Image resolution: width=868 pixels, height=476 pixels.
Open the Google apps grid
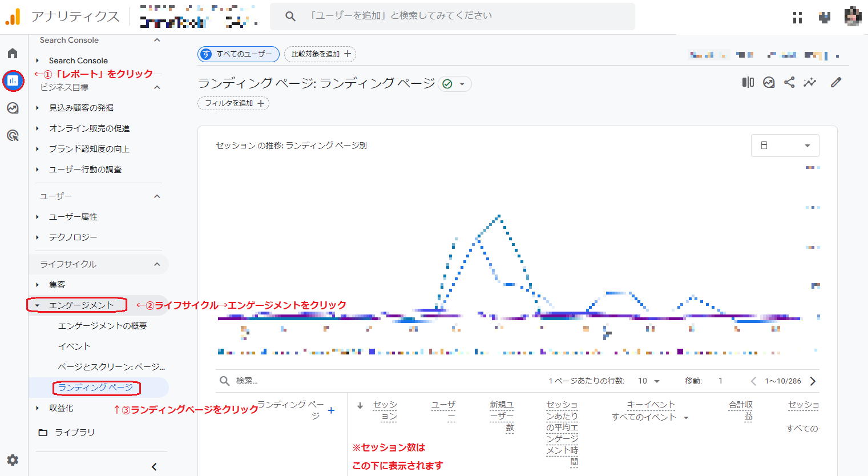click(797, 18)
